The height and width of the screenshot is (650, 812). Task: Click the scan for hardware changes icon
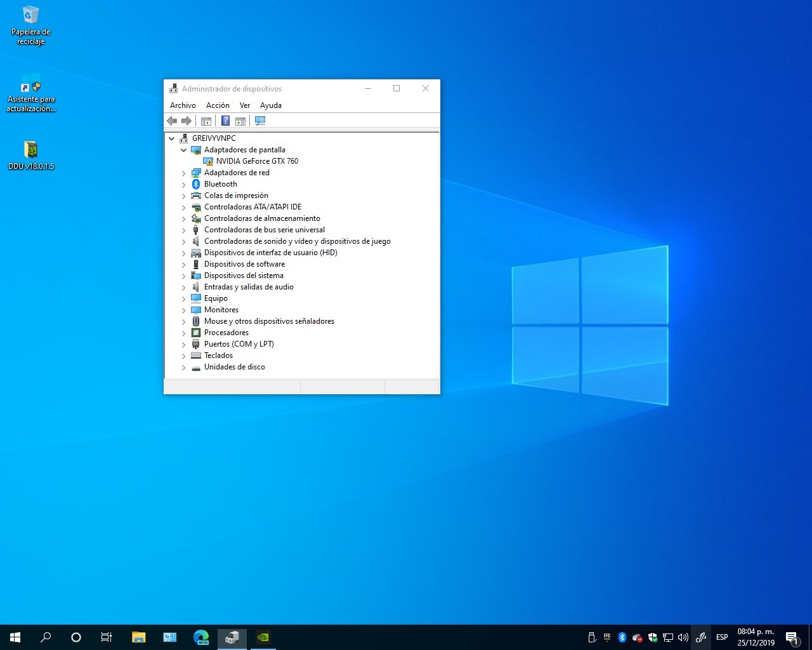(260, 121)
